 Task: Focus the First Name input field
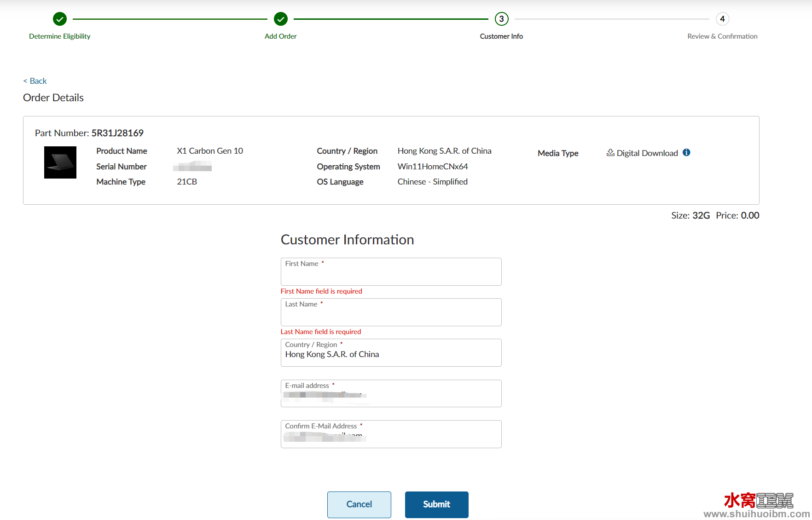click(x=391, y=272)
